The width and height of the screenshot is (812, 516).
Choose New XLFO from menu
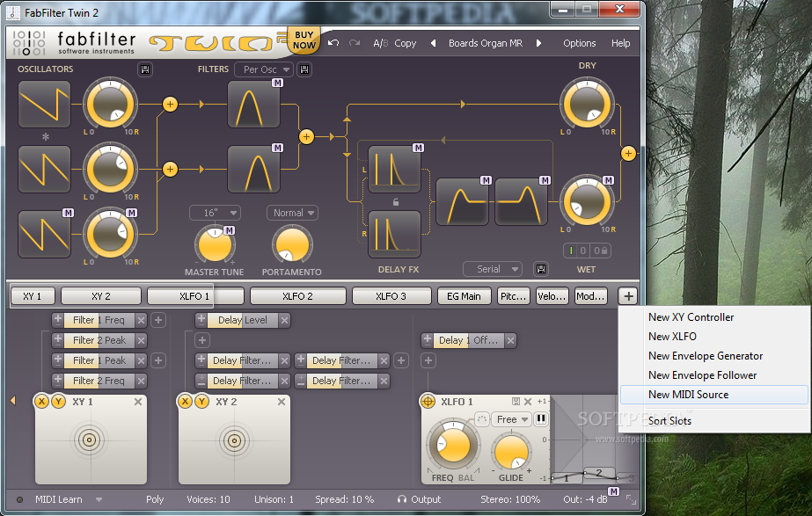point(714,337)
